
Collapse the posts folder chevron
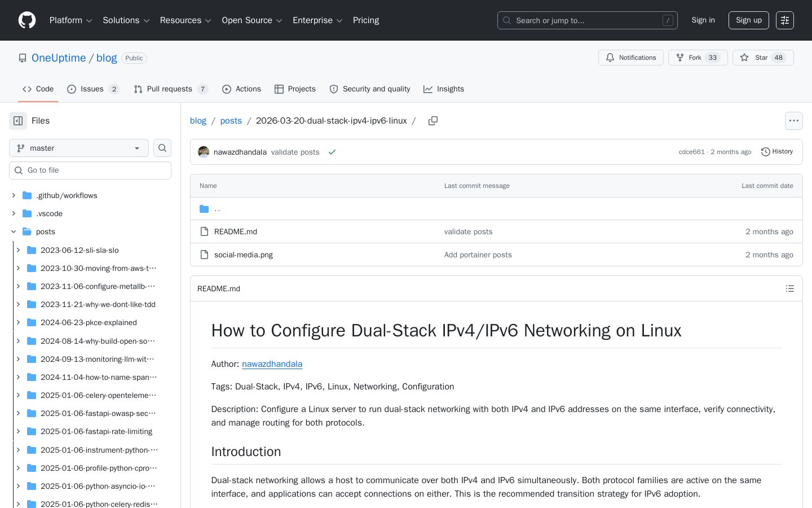pyautogui.click(x=14, y=231)
